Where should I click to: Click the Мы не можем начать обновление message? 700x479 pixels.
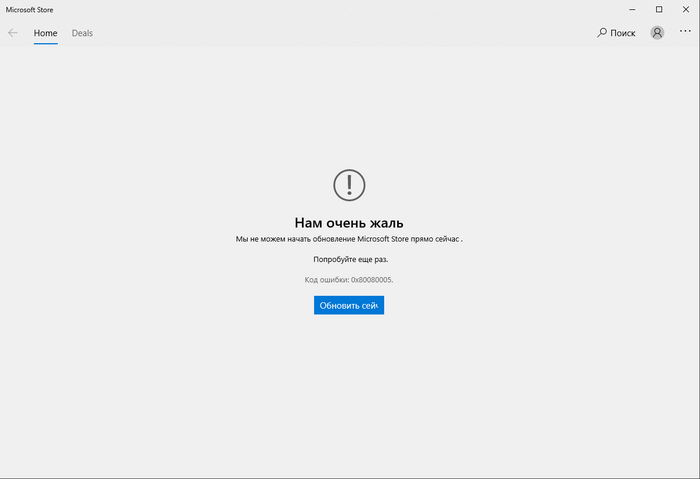tap(349, 239)
